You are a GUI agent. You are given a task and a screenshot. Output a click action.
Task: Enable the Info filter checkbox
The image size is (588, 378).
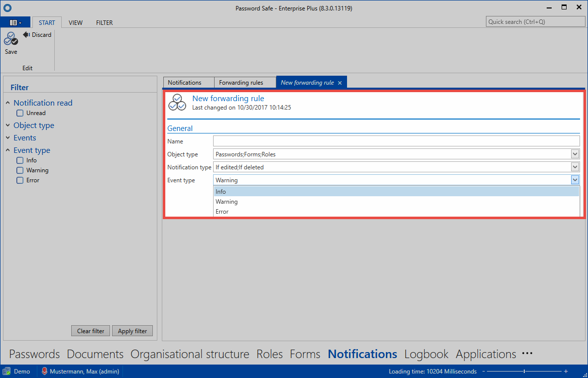20,160
